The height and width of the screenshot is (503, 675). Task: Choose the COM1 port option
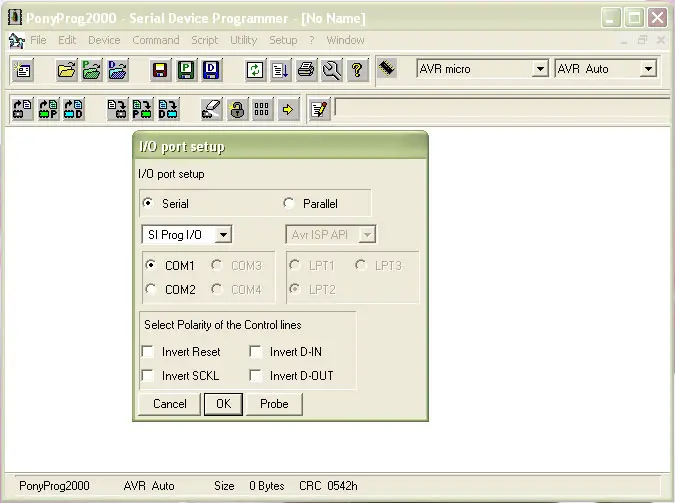pyautogui.click(x=151, y=265)
